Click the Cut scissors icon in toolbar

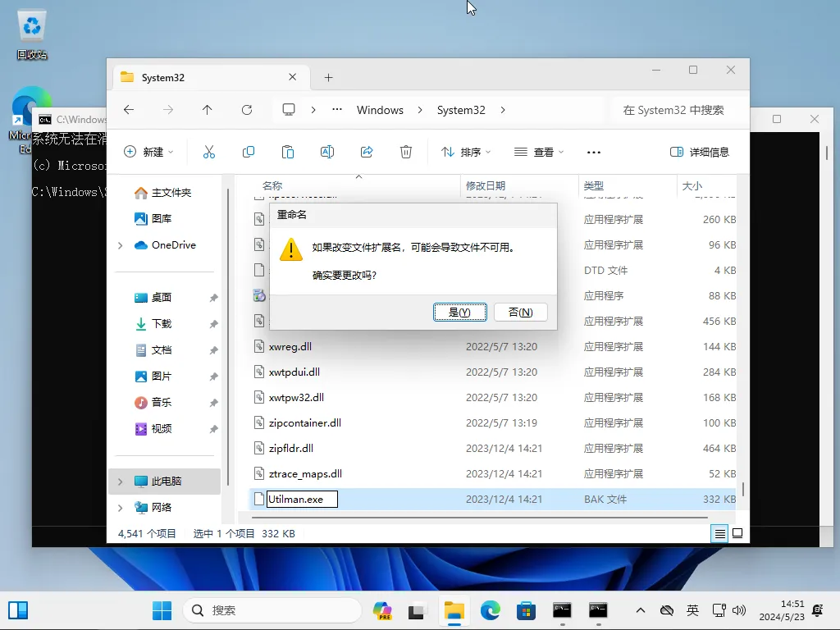coord(209,152)
